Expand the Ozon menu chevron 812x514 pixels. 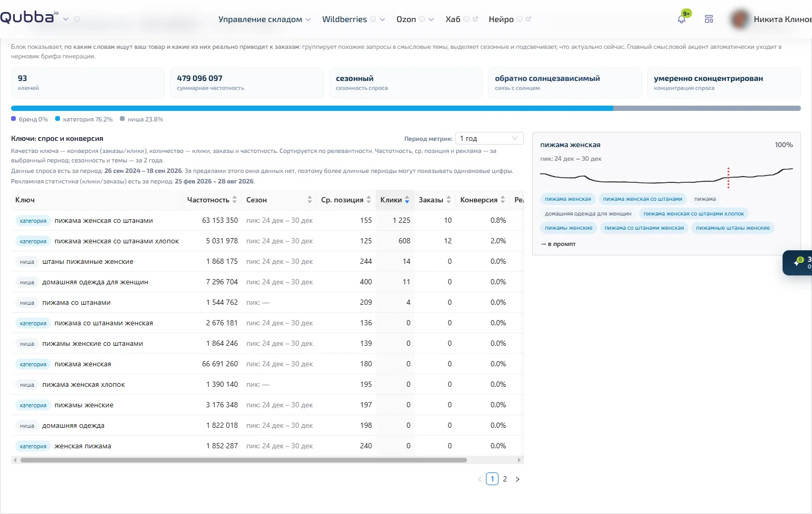[x=431, y=19]
